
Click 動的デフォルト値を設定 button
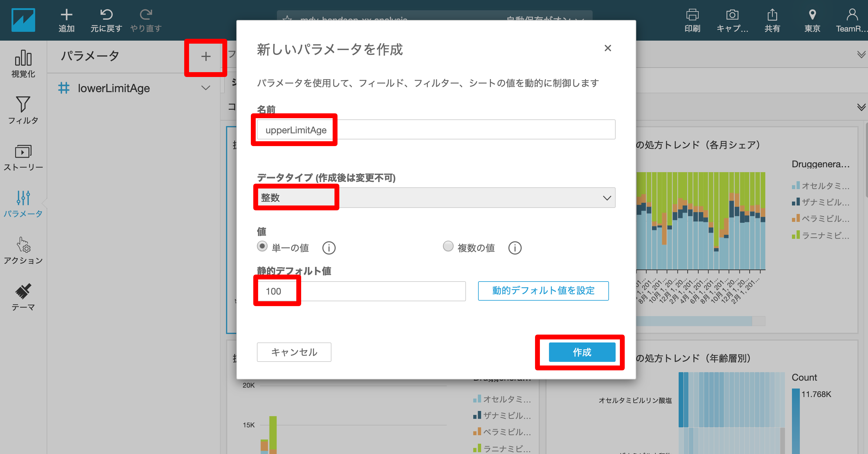(543, 291)
